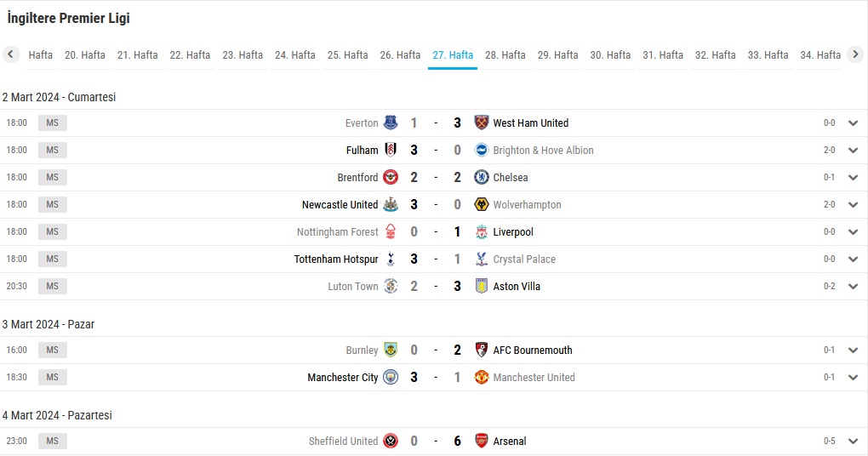Image resolution: width=868 pixels, height=456 pixels.
Task: Click the West Ham United crest
Action: pyautogui.click(x=482, y=123)
